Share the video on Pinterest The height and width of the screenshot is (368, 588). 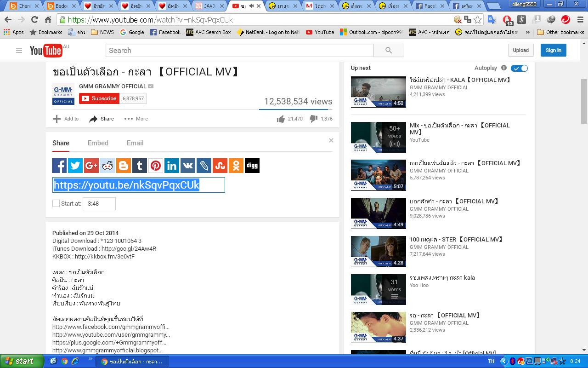coord(156,166)
